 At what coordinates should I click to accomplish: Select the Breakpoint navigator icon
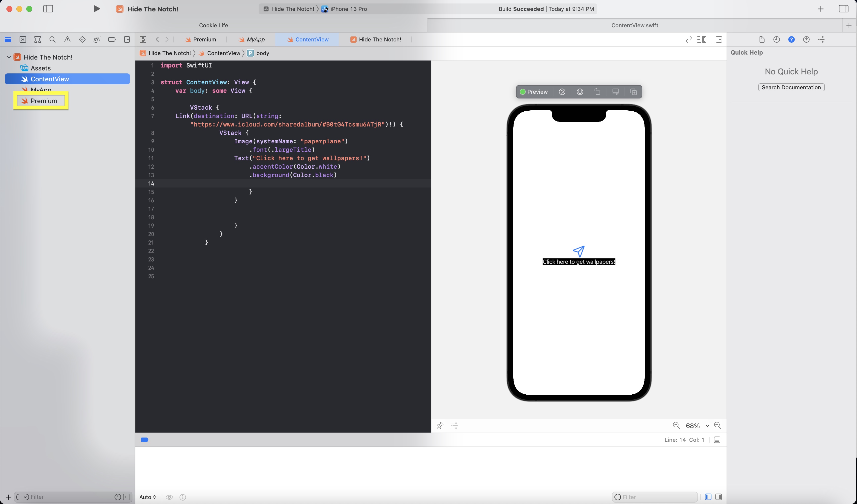tap(112, 39)
